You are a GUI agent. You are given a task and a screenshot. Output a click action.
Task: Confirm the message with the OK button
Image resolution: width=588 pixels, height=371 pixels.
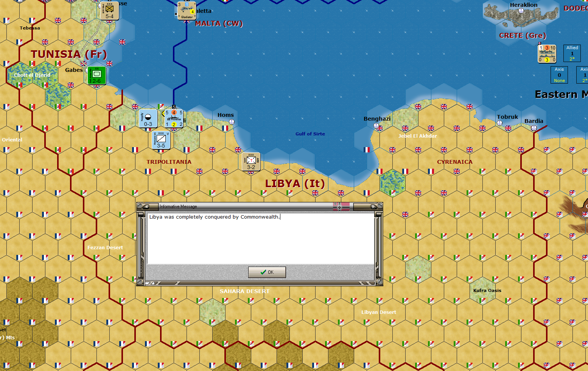click(267, 272)
